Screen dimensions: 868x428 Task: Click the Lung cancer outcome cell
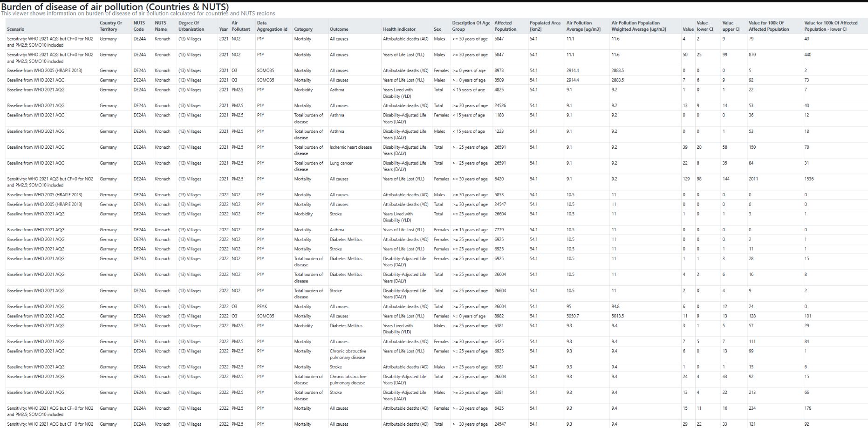click(x=341, y=163)
